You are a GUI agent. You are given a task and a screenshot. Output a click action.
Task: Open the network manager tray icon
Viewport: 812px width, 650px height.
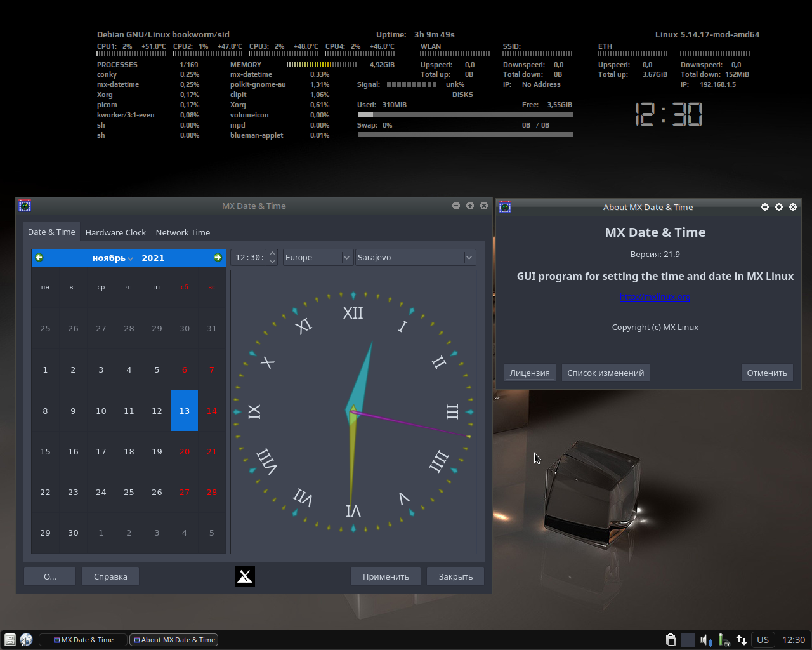tap(724, 640)
